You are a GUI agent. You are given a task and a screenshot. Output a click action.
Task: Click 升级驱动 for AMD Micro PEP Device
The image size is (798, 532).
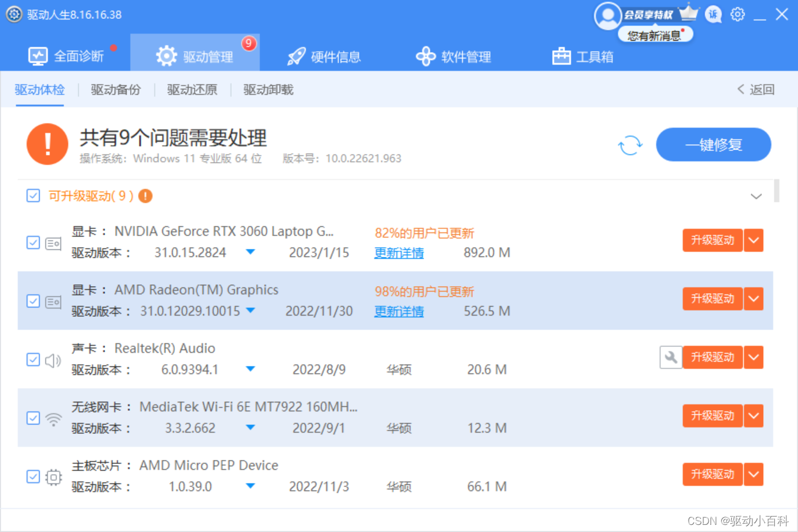[712, 475]
